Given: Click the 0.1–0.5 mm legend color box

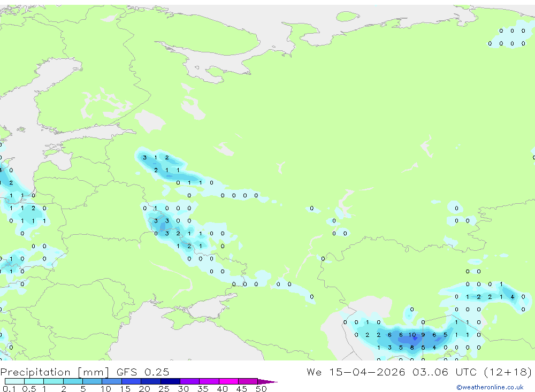Looking at the screenshot, I should (14, 381).
